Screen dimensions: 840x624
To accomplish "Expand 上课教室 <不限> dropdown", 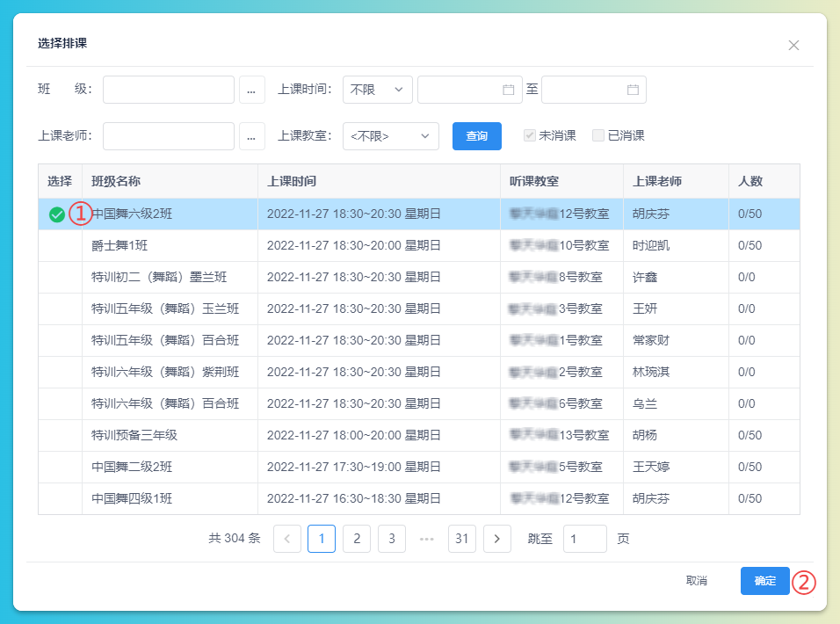I will click(x=390, y=136).
